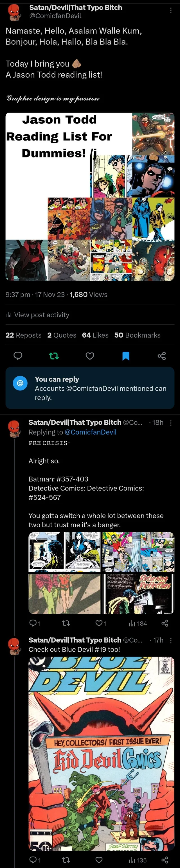Open the Blue Devil comic cover image
The width and height of the screenshot is (180, 868).
tap(101, 751)
